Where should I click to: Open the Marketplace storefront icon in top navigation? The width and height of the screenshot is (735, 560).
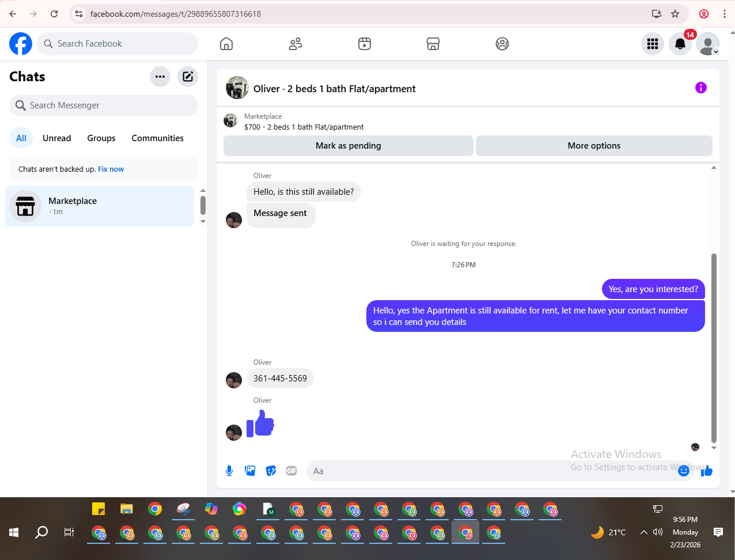(x=433, y=44)
